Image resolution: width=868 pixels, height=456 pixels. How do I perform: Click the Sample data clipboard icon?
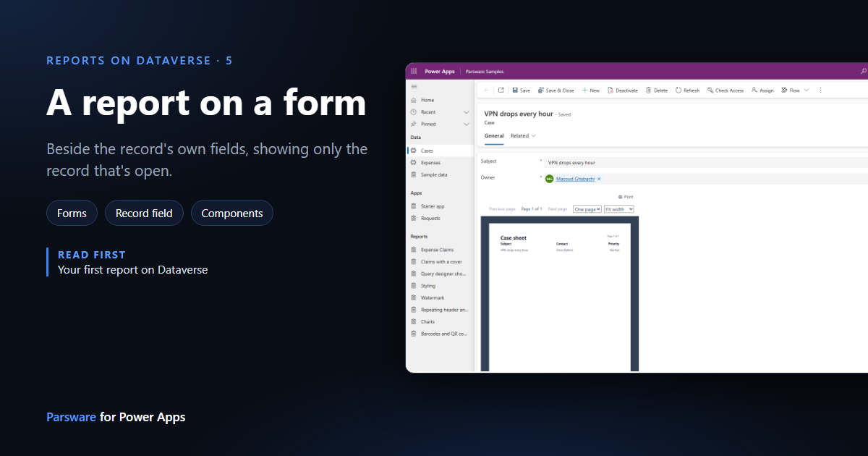click(414, 174)
